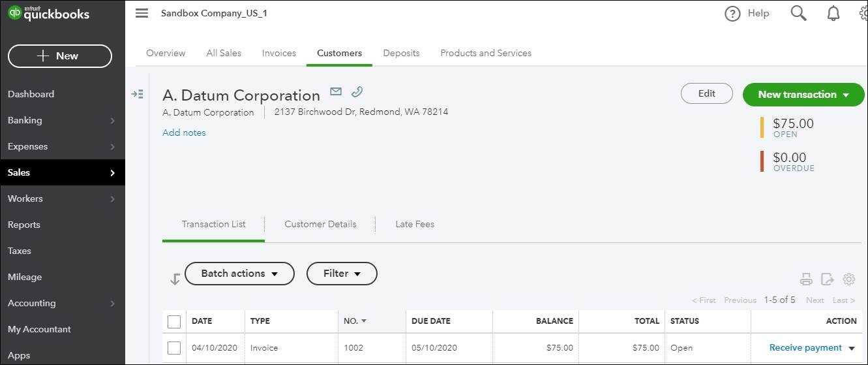868x365 pixels.
Task: Open dropdown arrow next to Receive payment
Action: (852, 349)
